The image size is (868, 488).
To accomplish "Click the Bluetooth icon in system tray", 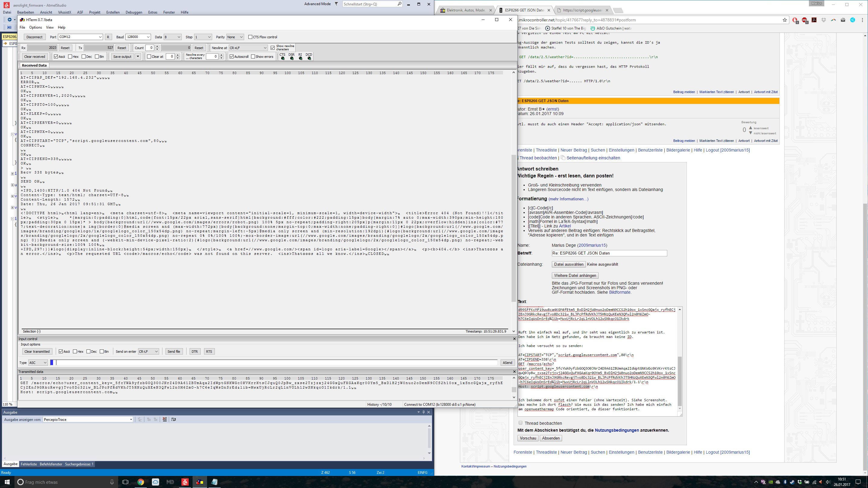I will [x=785, y=482].
